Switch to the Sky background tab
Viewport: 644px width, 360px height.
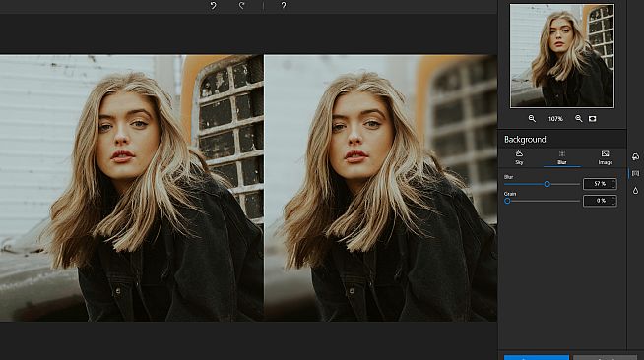tap(519, 157)
